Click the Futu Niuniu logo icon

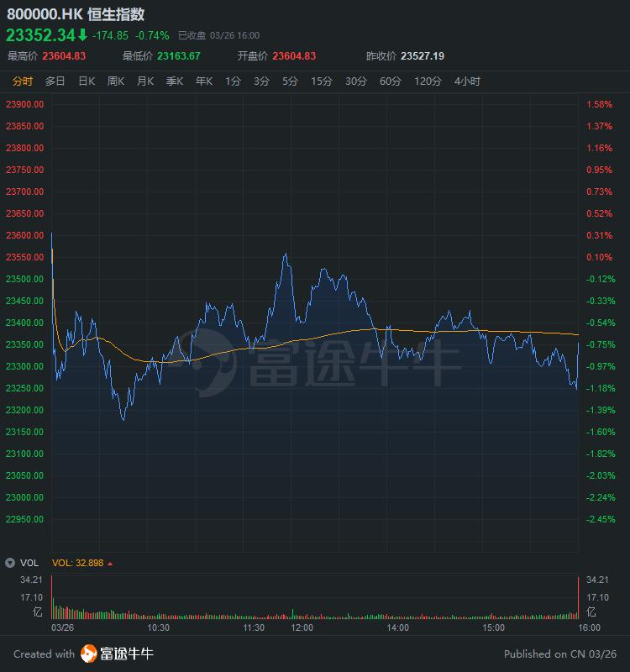coord(89,654)
